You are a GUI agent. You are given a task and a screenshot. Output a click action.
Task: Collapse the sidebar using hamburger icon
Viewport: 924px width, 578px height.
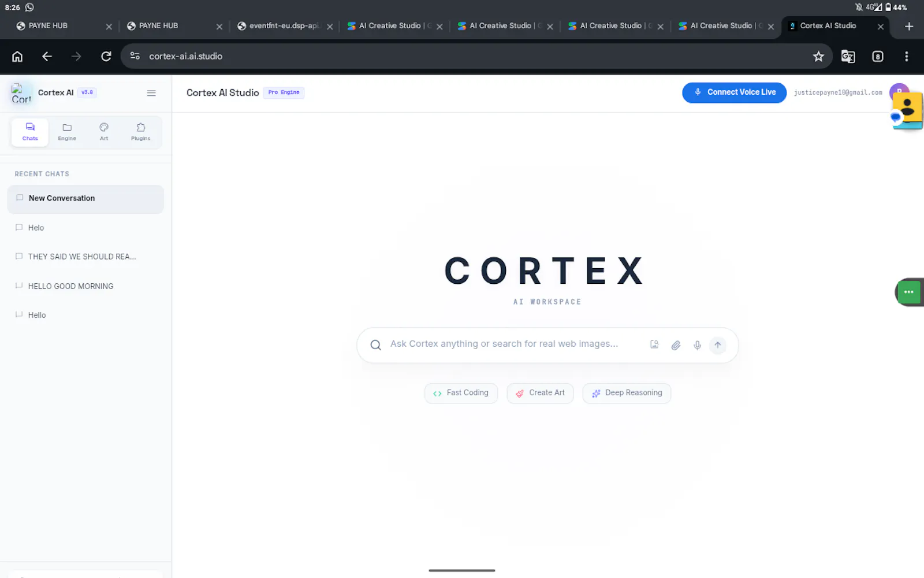(151, 93)
